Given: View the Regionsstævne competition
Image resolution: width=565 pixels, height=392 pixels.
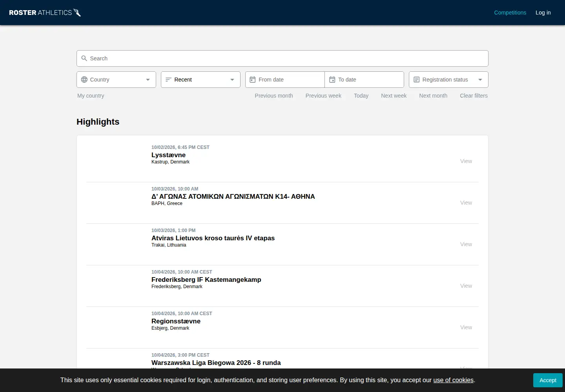Looking at the screenshot, I should point(466,327).
